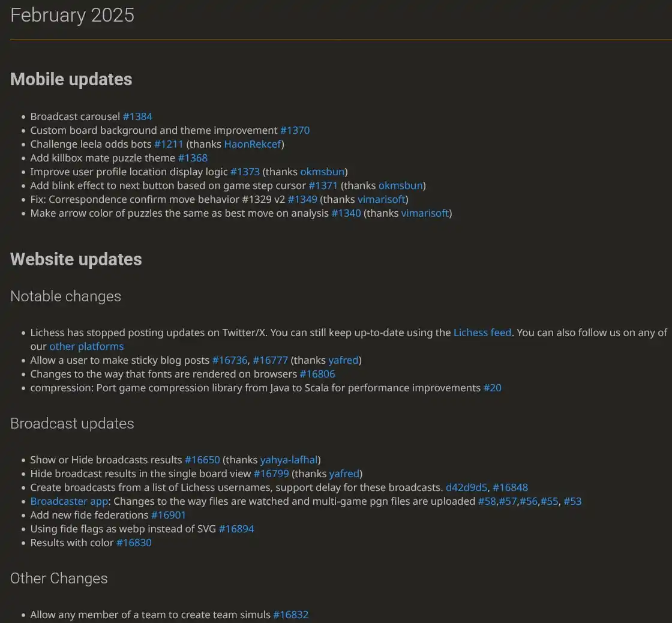Open fide flags webp #16894 link
The image size is (672, 623).
[x=236, y=529]
